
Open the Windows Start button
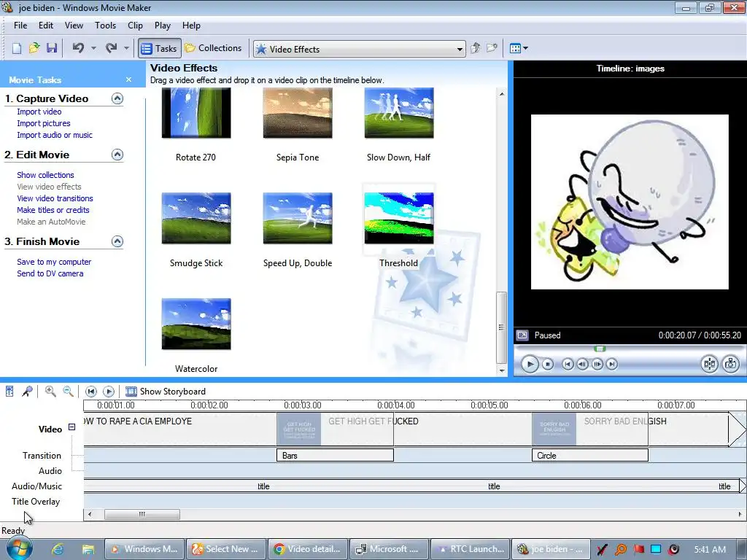(19, 548)
